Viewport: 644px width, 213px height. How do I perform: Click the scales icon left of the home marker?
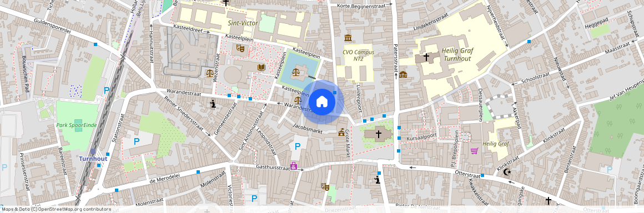pyautogui.click(x=298, y=100)
